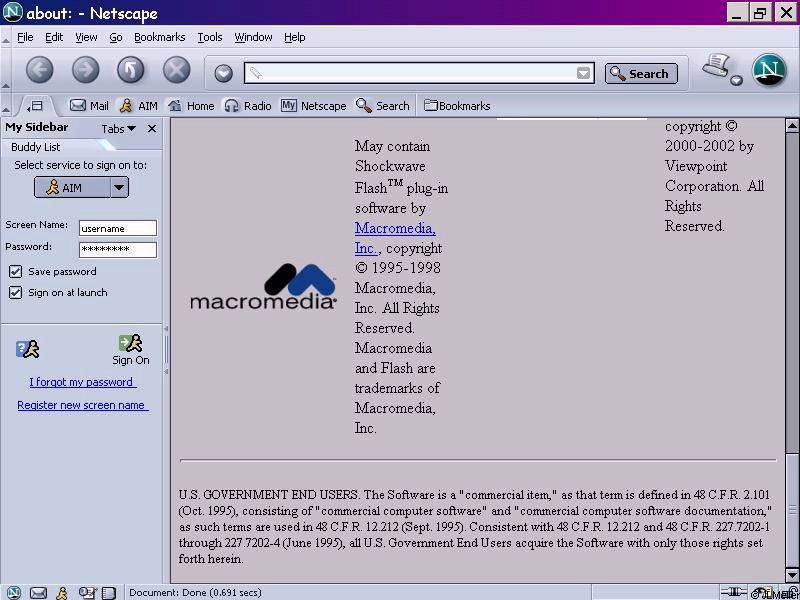800x600 pixels.
Task: Open the Print button's dropdown arrow
Action: click(x=736, y=80)
